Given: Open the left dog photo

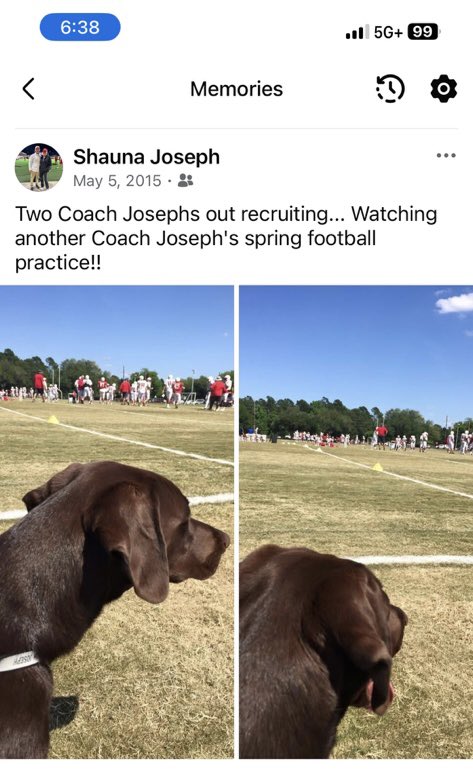Looking at the screenshot, I should pyautogui.click(x=116, y=522).
